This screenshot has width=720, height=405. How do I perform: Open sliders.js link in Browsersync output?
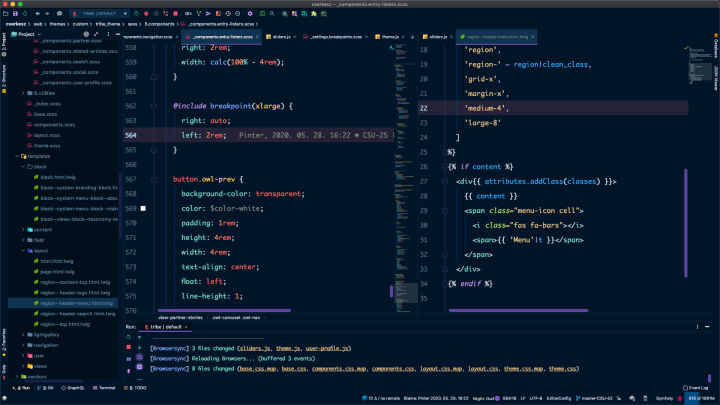point(254,349)
